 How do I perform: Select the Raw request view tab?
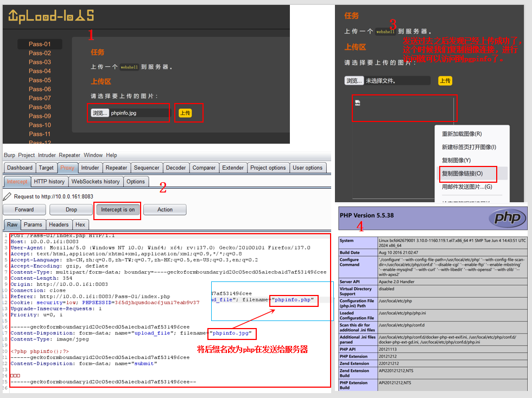pyautogui.click(x=12, y=224)
